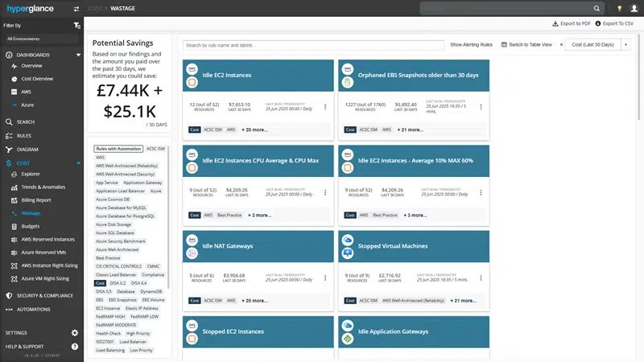Open the Settings gear icon
The height and width of the screenshot is (362, 644).
(x=74, y=333)
